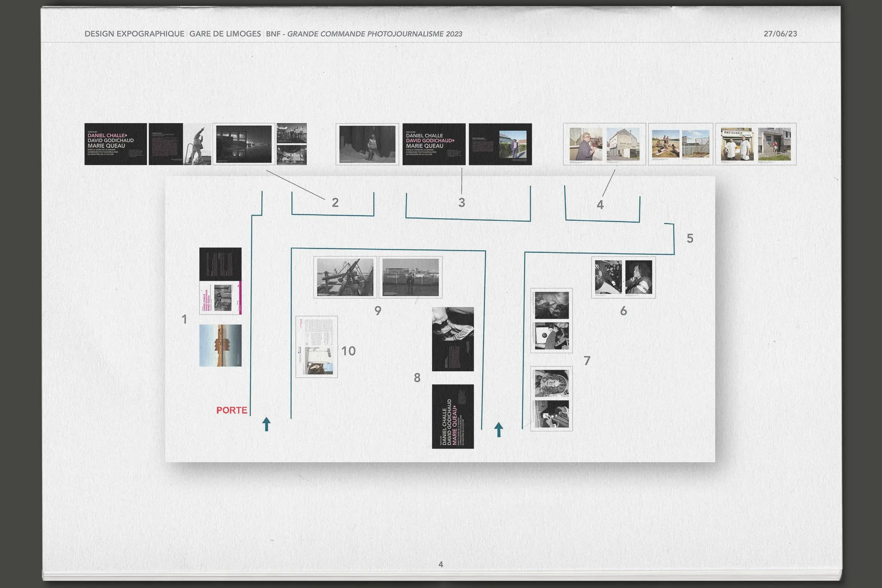Select the black striped panel in zone 1
Image resolution: width=882 pixels, height=588 pixels.
pyautogui.click(x=220, y=264)
